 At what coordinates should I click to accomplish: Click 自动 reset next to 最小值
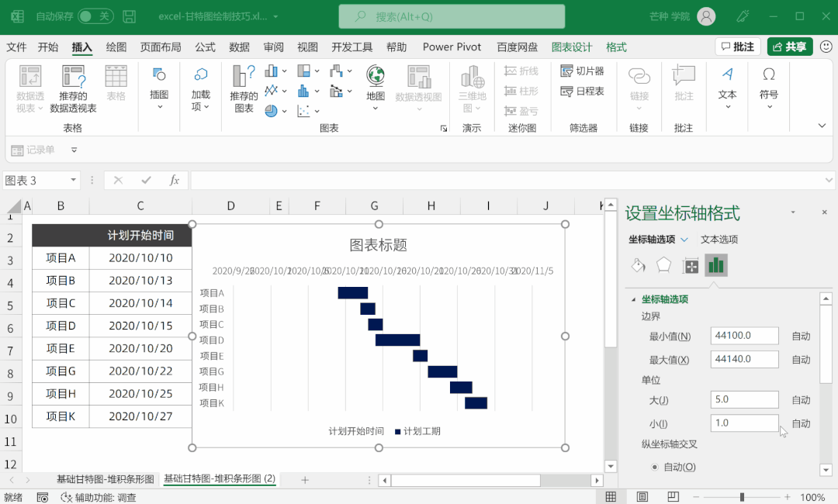pyautogui.click(x=801, y=337)
